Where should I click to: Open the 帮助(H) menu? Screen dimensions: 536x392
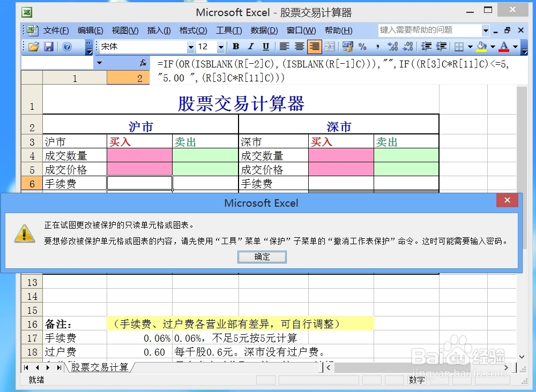[338, 31]
